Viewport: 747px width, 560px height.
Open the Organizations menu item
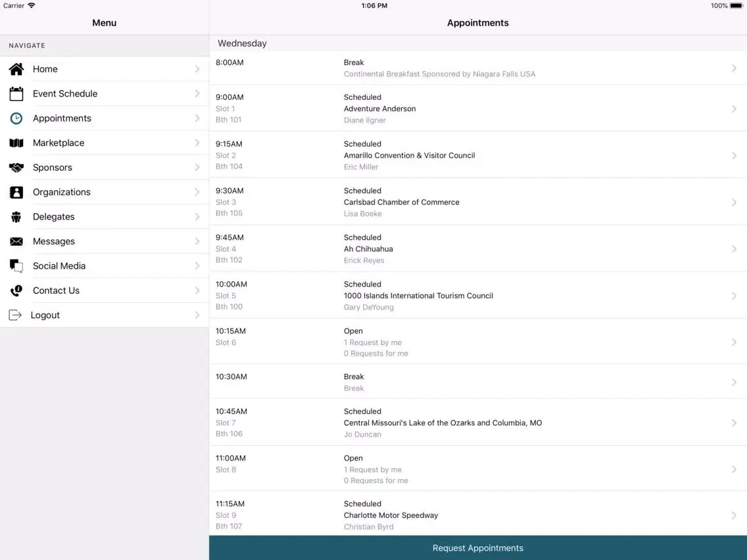pyautogui.click(x=105, y=192)
